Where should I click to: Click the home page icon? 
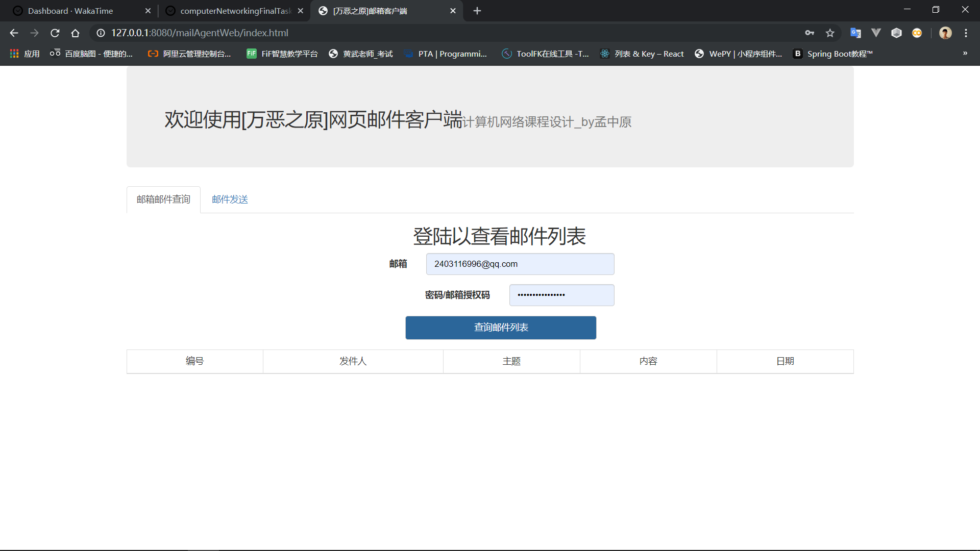(x=75, y=33)
